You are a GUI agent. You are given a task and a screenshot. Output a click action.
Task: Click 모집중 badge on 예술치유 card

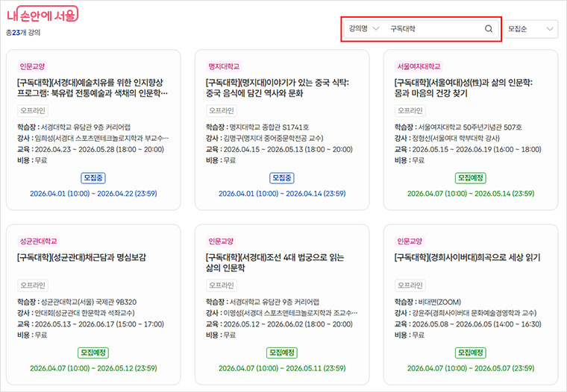coord(93,178)
